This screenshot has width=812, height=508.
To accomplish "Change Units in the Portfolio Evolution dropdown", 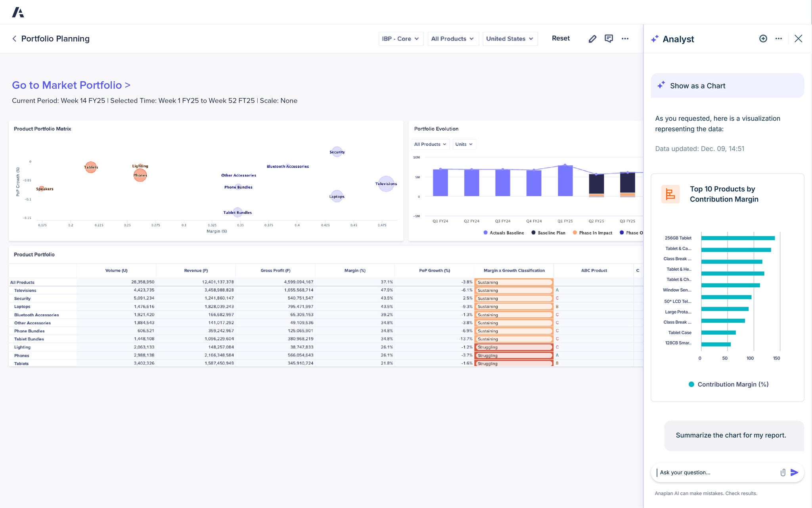I will click(x=464, y=144).
